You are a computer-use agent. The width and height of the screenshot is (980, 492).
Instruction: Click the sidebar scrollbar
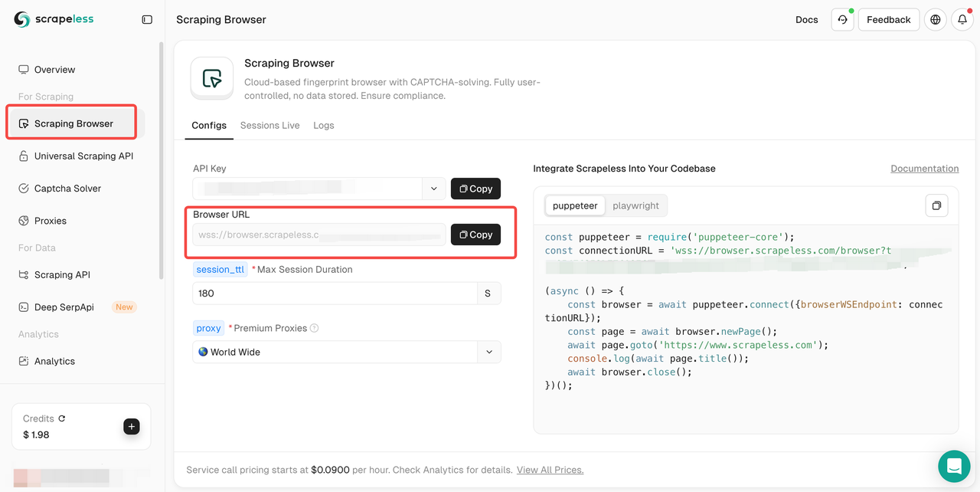pos(161,161)
